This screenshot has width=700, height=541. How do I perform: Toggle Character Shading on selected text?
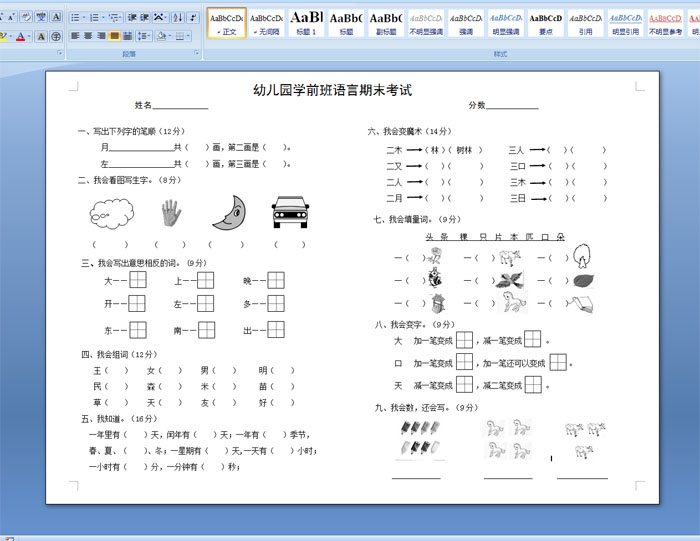coord(41,37)
